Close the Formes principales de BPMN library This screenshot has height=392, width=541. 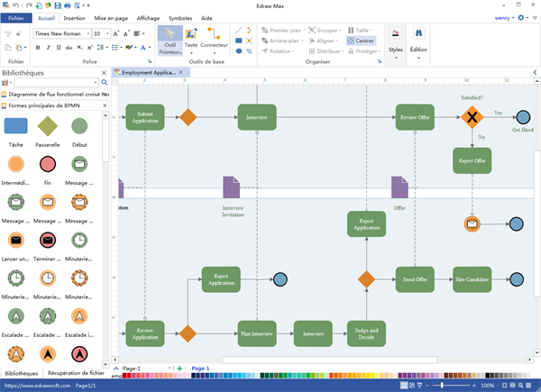pyautogui.click(x=105, y=105)
